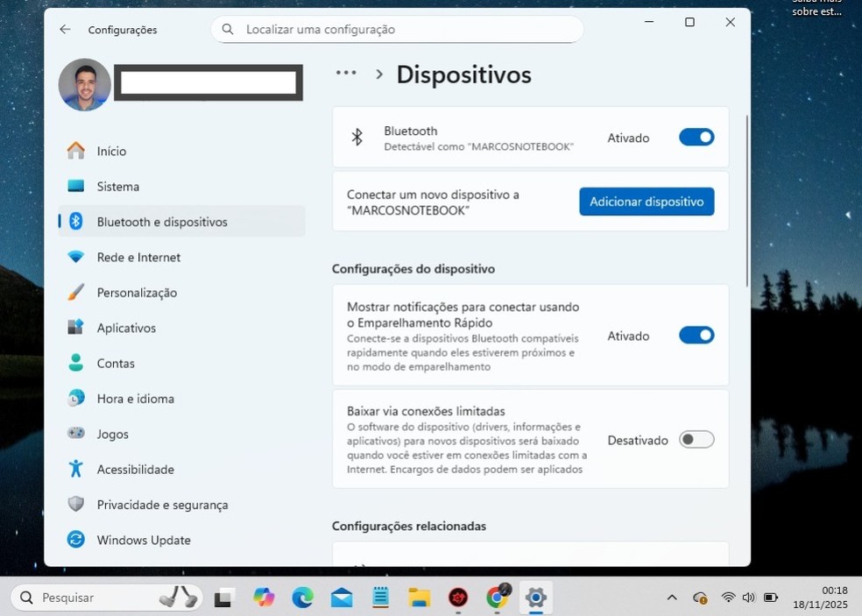Viewport: 862px width, 616px height.
Task: Expand the breadcrumb ellipsis menu
Action: click(346, 74)
